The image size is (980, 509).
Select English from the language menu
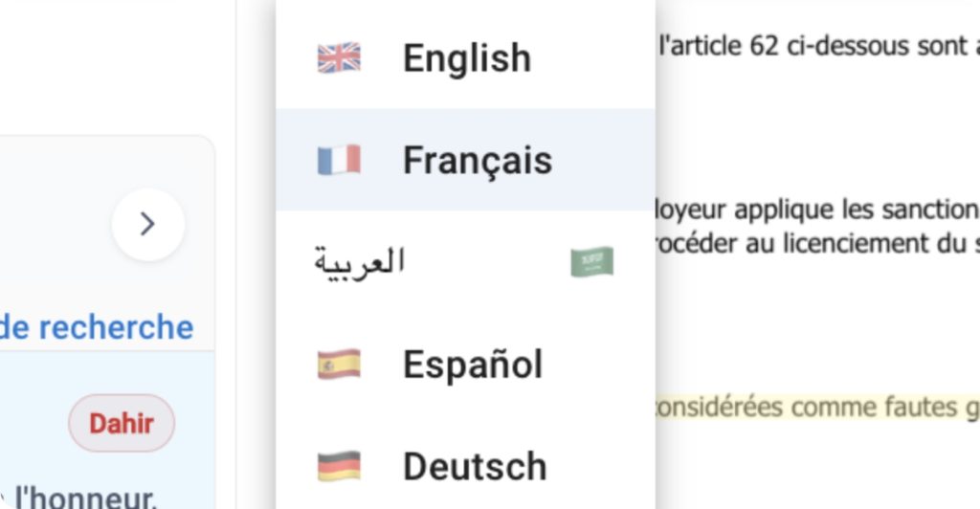coord(466,58)
